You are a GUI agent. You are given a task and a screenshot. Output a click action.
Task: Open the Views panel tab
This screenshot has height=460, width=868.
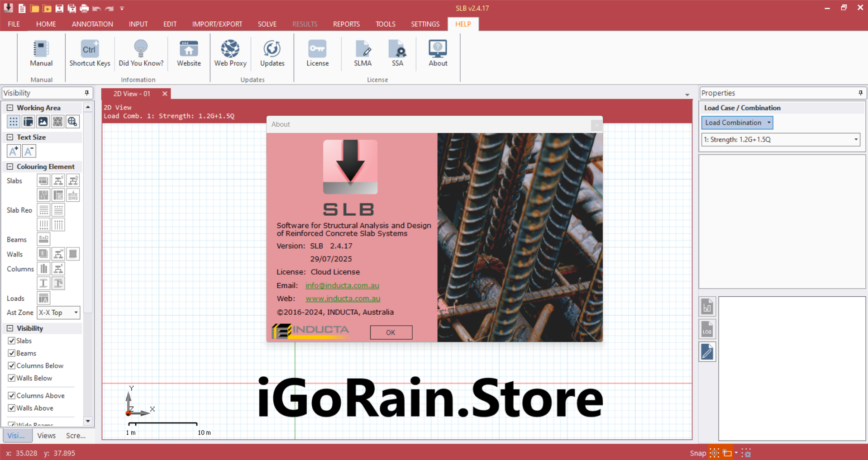coord(46,436)
